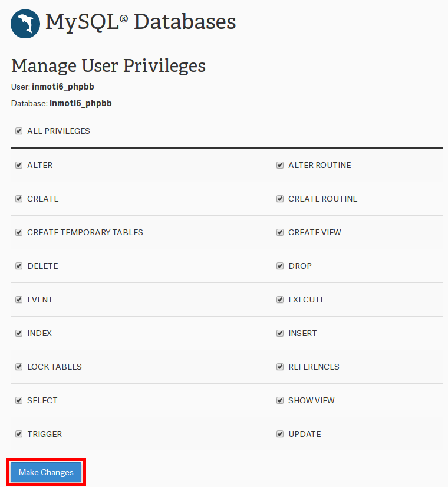Toggle the EVENT privilege checkbox
Image resolution: width=448 pixels, height=487 pixels.
[19, 300]
